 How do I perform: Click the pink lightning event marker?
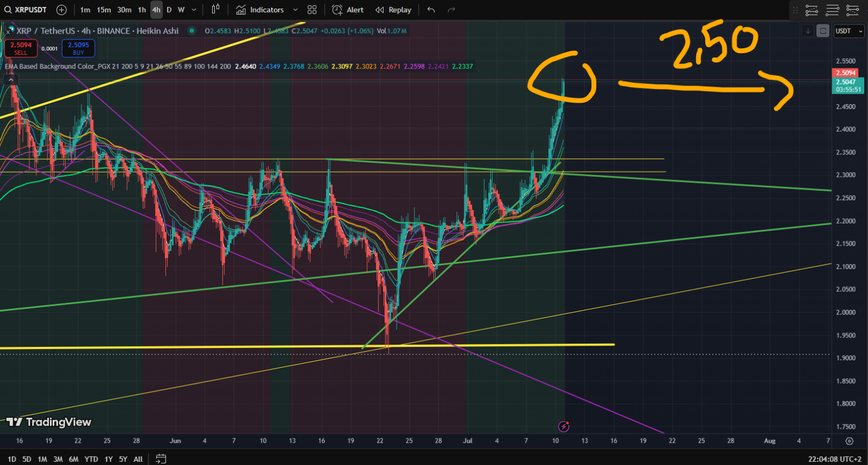[x=564, y=426]
